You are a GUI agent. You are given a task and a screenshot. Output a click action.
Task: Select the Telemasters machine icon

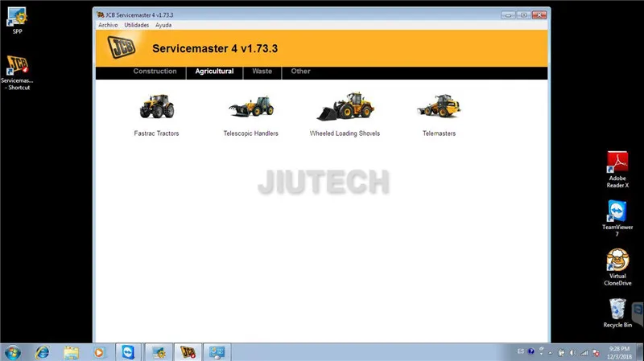tap(439, 106)
